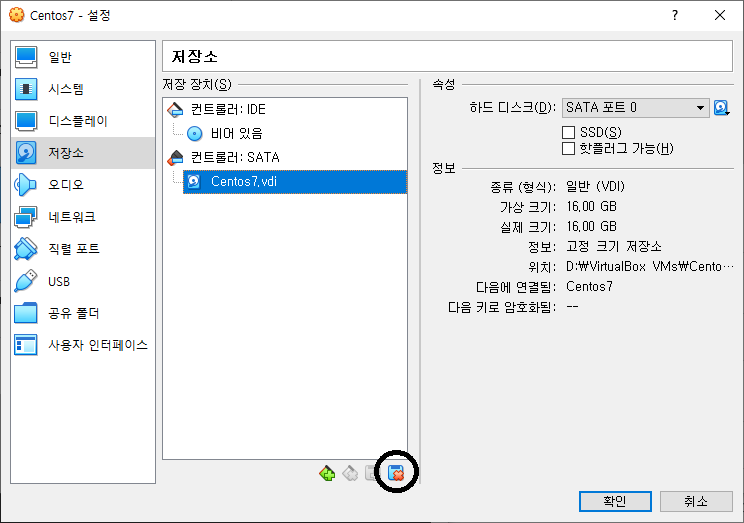Click the SATA controller icon
The image size is (744, 523).
(175, 158)
